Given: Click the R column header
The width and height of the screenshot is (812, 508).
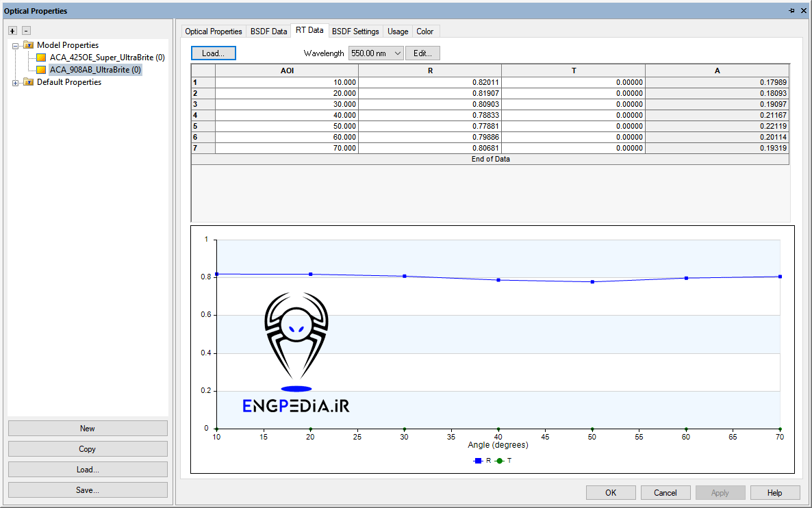Looking at the screenshot, I should coord(430,71).
